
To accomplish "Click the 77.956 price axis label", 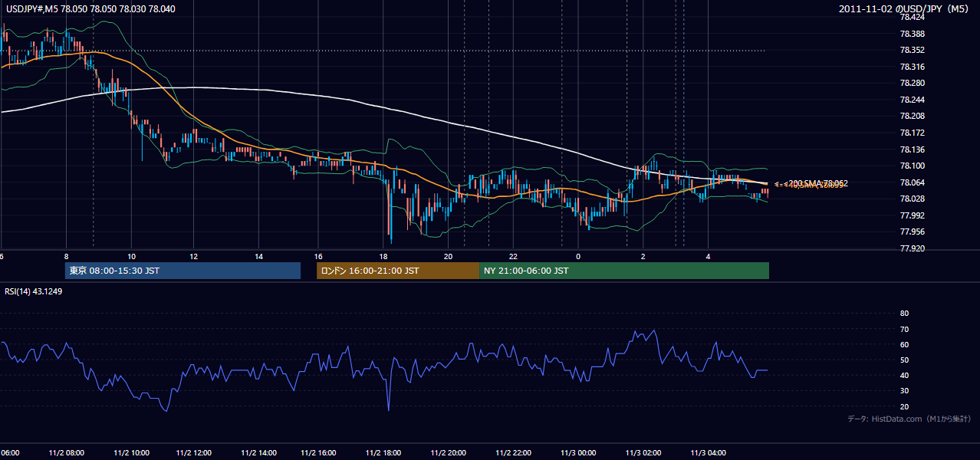I will 912,232.
